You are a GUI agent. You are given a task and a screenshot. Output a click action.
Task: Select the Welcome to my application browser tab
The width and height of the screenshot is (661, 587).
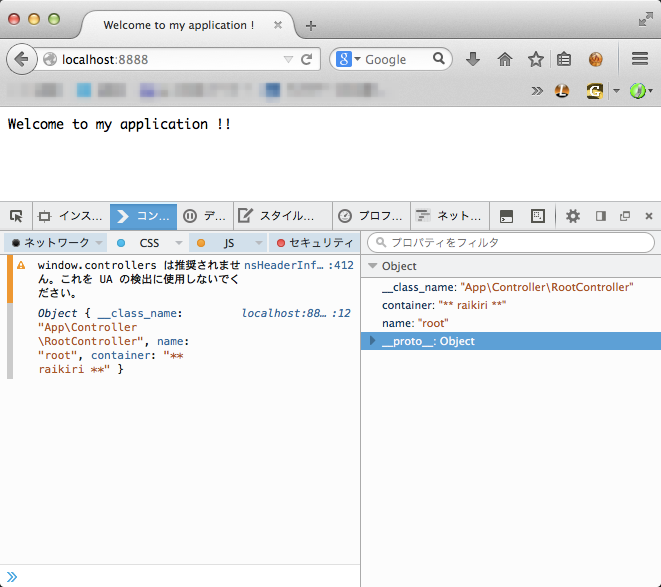point(179,25)
